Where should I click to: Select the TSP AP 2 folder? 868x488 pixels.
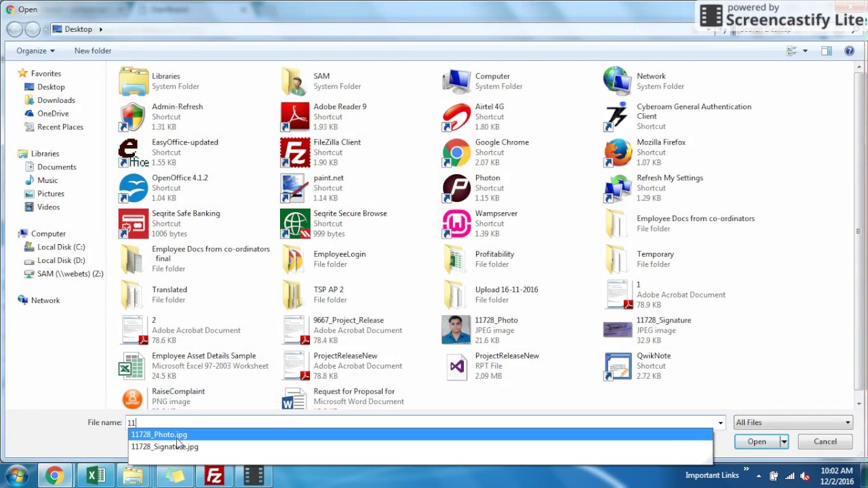pyautogui.click(x=329, y=295)
